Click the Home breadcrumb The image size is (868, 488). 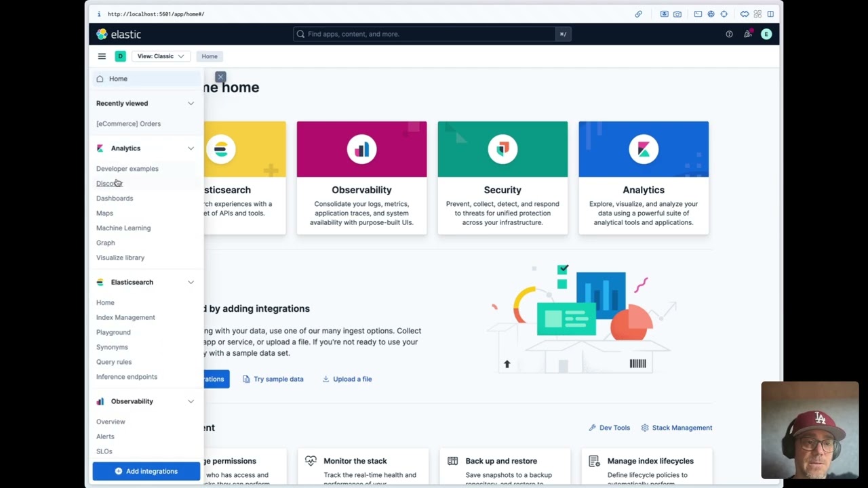coord(210,56)
